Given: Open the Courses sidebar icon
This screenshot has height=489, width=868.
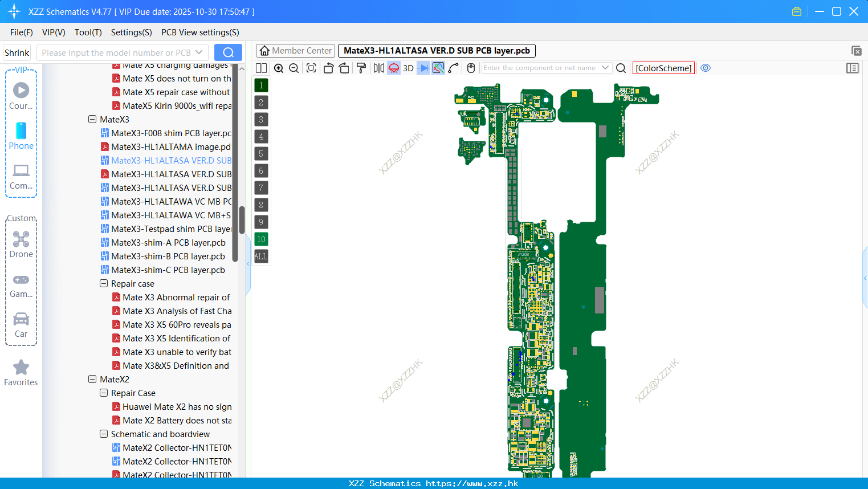Looking at the screenshot, I should [x=21, y=95].
